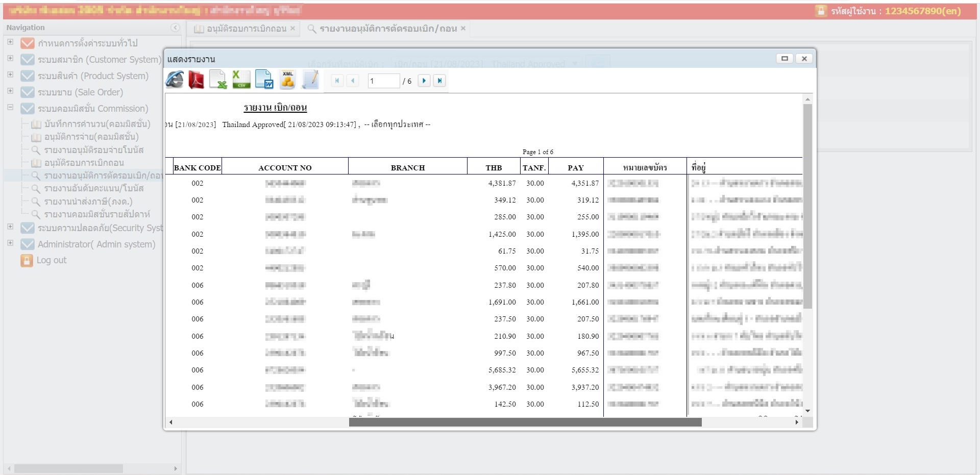Image resolution: width=980 pixels, height=475 pixels.
Task: Open รายงานนำส่งภาษี(ภงด.) report item
Action: [x=88, y=202]
